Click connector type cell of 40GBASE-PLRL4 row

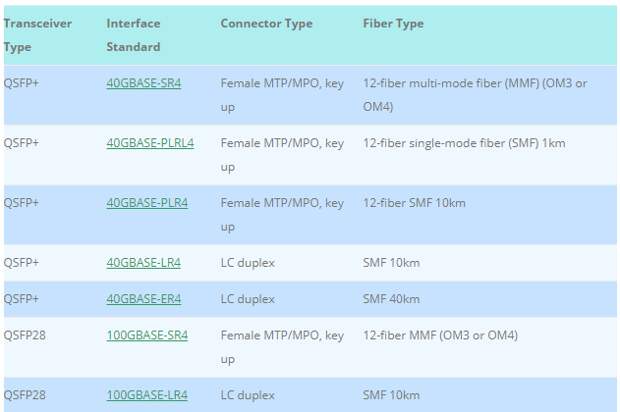pos(282,155)
